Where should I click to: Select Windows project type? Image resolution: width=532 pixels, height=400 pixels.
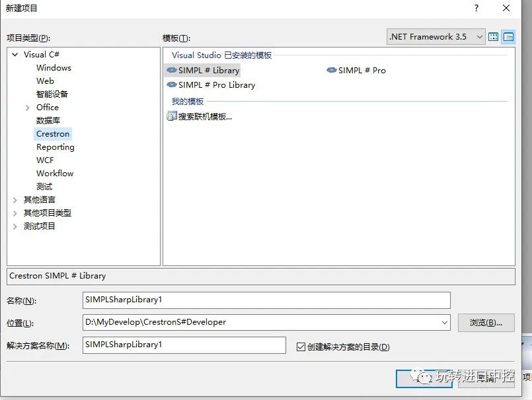[x=54, y=68]
